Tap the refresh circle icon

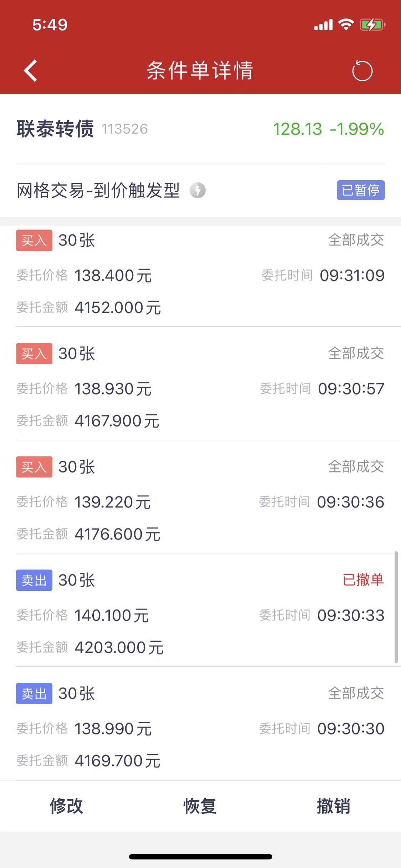coord(362,71)
